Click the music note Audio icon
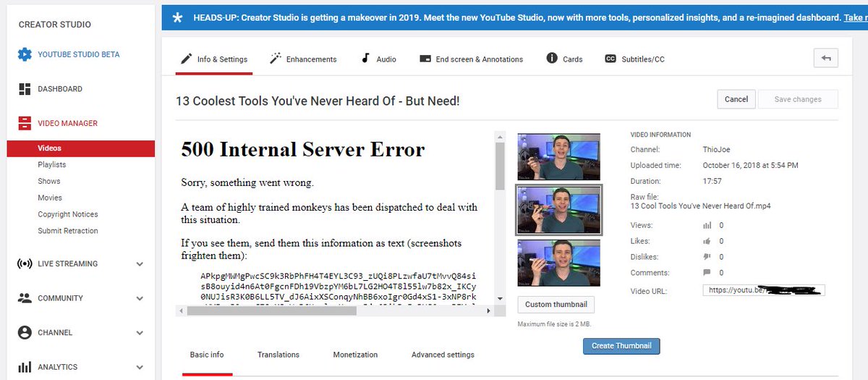 tap(365, 59)
